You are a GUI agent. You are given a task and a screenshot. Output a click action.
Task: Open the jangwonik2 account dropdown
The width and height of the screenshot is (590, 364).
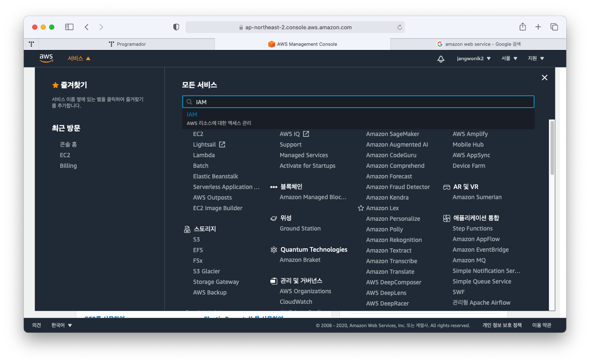click(x=474, y=58)
